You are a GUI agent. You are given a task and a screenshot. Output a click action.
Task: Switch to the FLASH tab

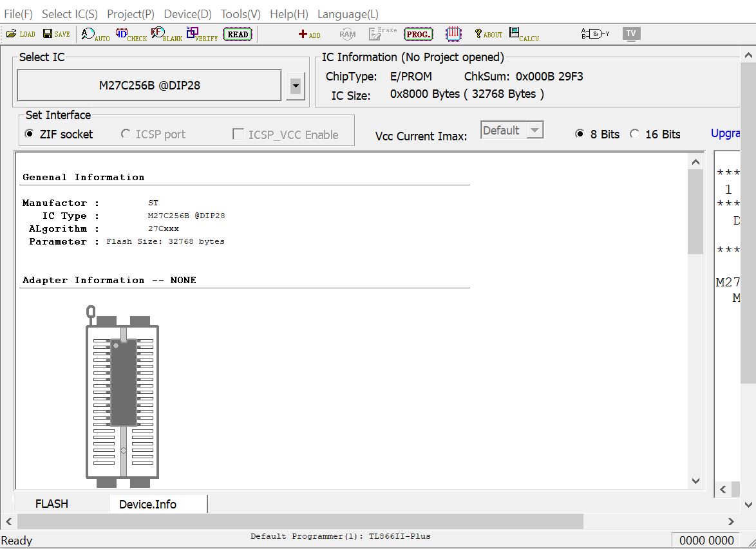pos(52,504)
